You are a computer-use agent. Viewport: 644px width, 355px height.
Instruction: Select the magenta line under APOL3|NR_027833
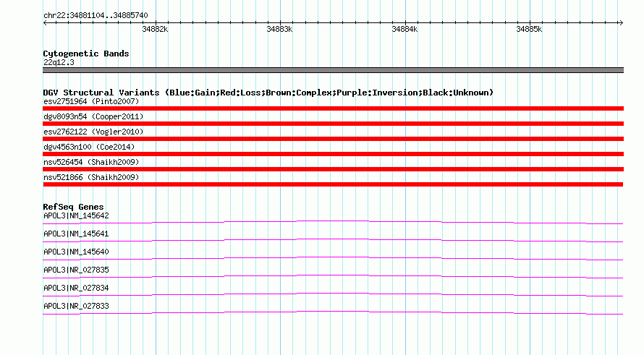[333, 313]
